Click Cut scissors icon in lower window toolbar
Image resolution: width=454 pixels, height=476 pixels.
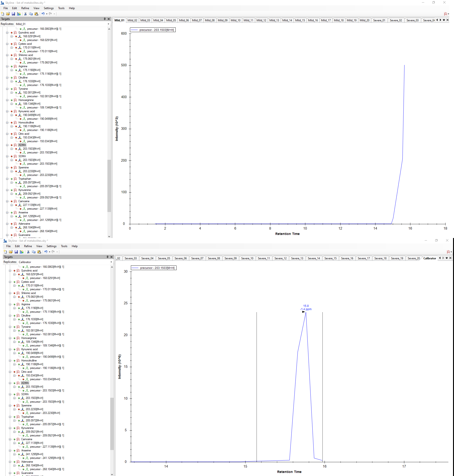tap(28, 252)
